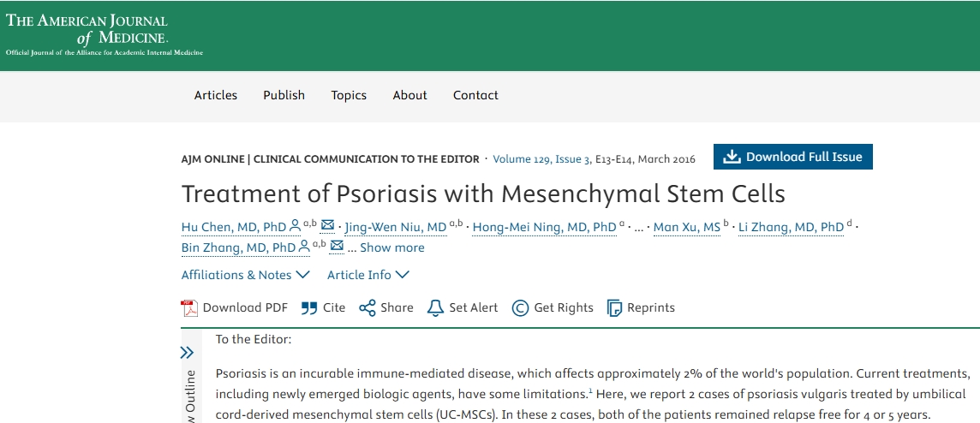980x423 pixels.
Task: Show more authors in the list
Action: coord(391,247)
